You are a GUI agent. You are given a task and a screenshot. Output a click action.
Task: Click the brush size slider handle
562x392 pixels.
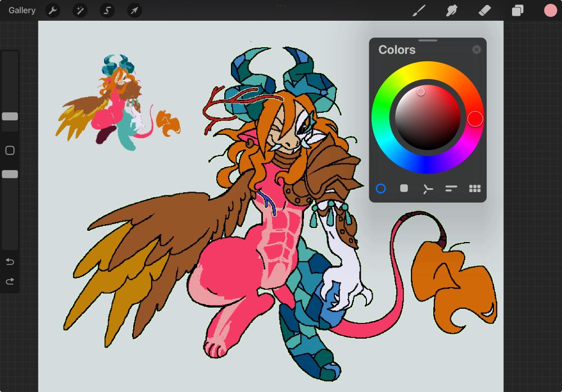[10, 116]
